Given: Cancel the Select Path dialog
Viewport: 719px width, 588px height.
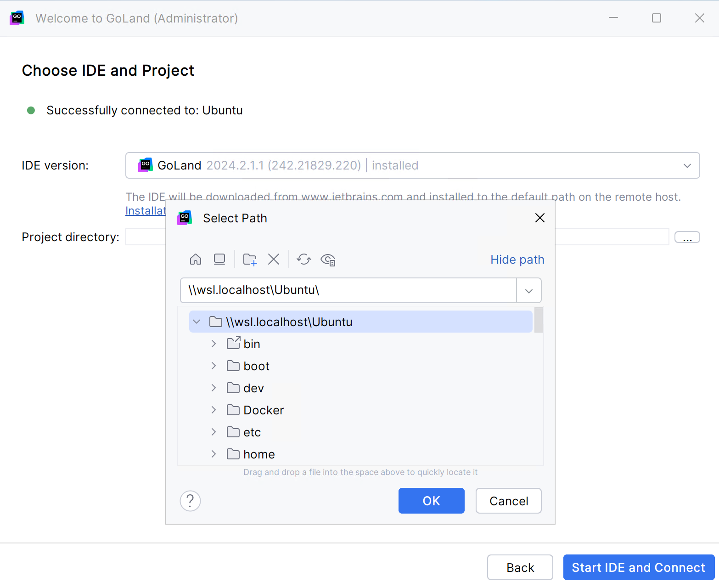Looking at the screenshot, I should 508,501.
